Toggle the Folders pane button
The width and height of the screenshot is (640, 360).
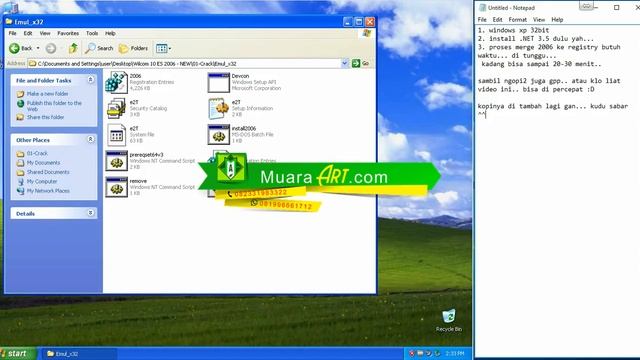133,48
